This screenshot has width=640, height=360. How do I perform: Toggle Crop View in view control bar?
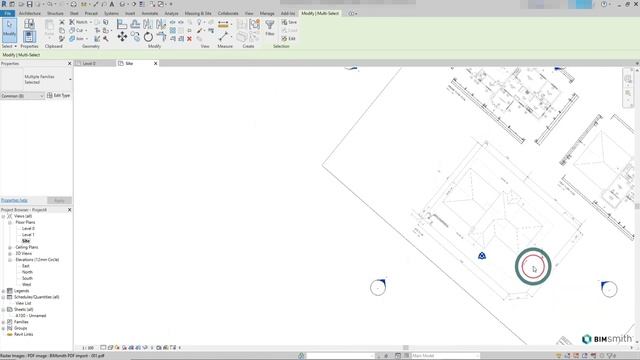point(131,348)
